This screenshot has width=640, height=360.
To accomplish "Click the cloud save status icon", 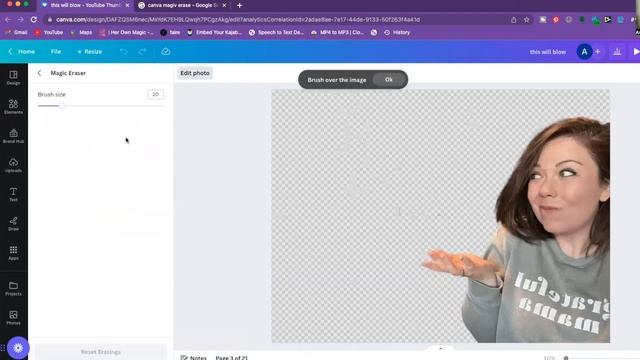I will (166, 52).
